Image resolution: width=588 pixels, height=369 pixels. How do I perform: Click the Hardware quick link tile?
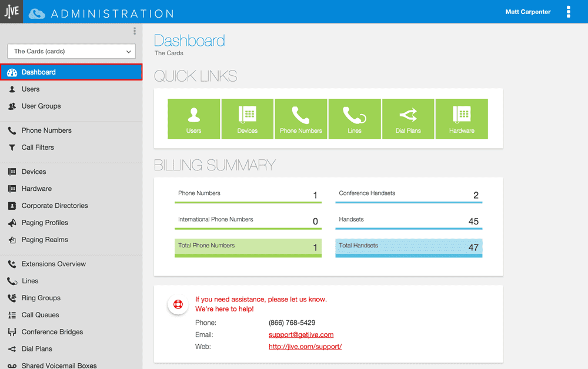[462, 119]
